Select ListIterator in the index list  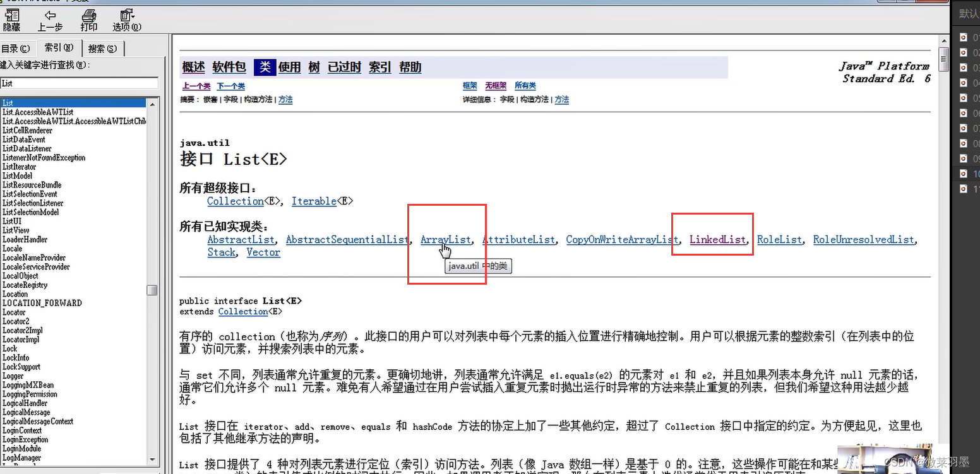pyautogui.click(x=19, y=167)
